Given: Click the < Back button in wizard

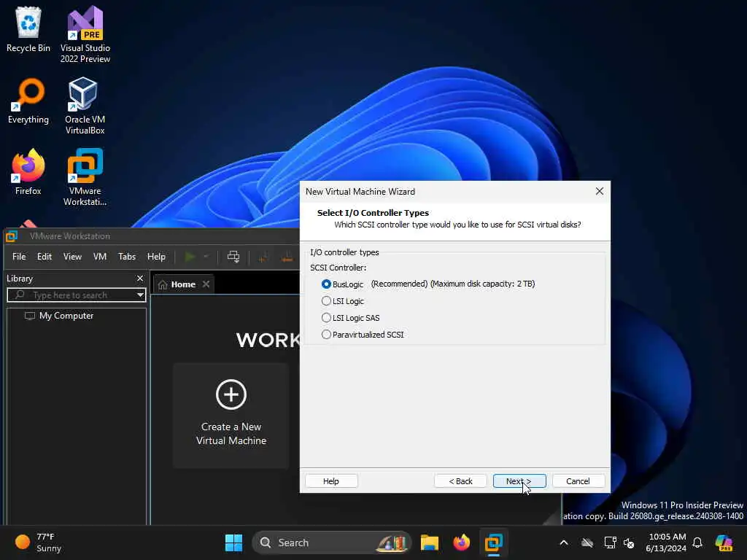Looking at the screenshot, I should (x=461, y=481).
